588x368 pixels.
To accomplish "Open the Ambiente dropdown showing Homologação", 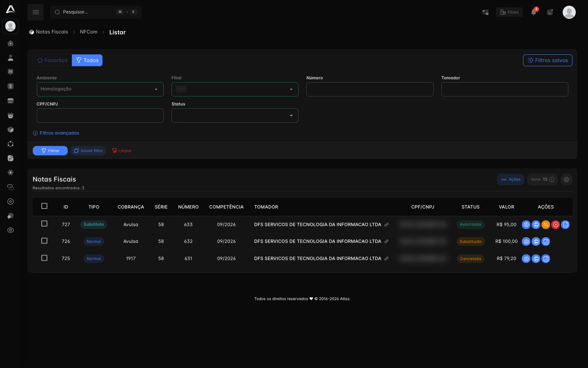I will [x=100, y=89].
